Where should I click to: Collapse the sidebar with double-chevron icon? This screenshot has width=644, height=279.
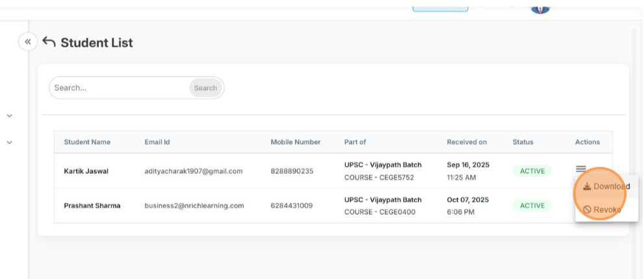pyautogui.click(x=27, y=42)
